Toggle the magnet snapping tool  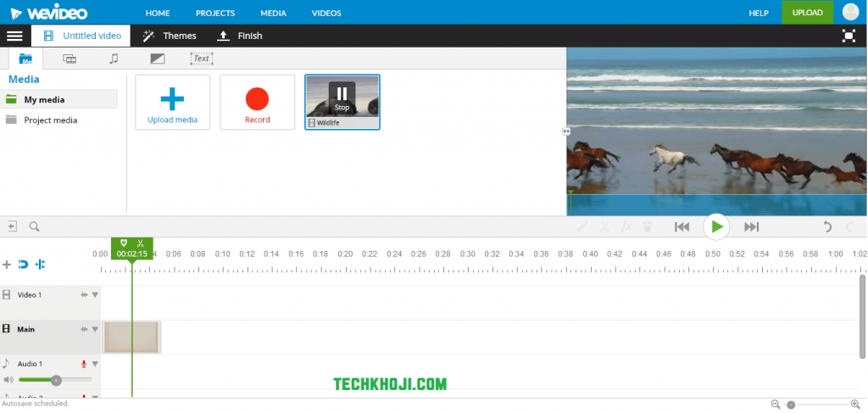point(23,265)
